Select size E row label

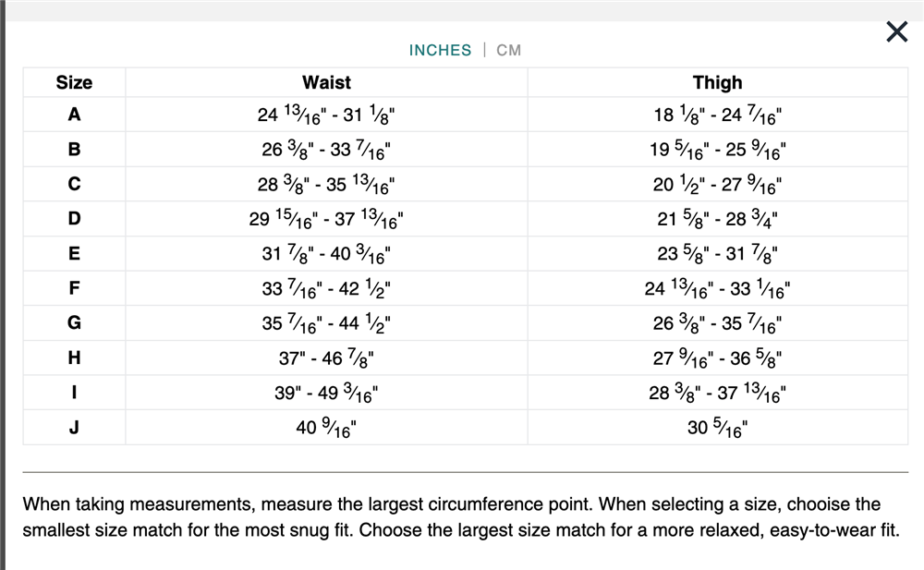pyautogui.click(x=74, y=253)
